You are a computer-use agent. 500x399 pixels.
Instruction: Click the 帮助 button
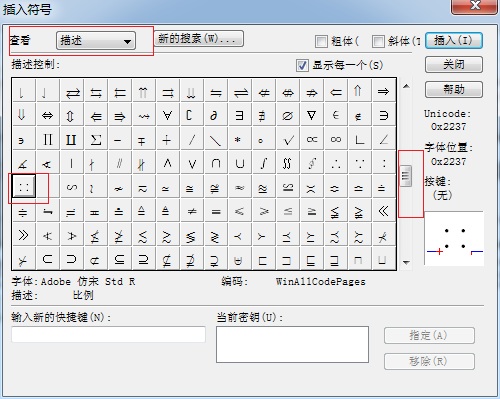pyautogui.click(x=454, y=89)
